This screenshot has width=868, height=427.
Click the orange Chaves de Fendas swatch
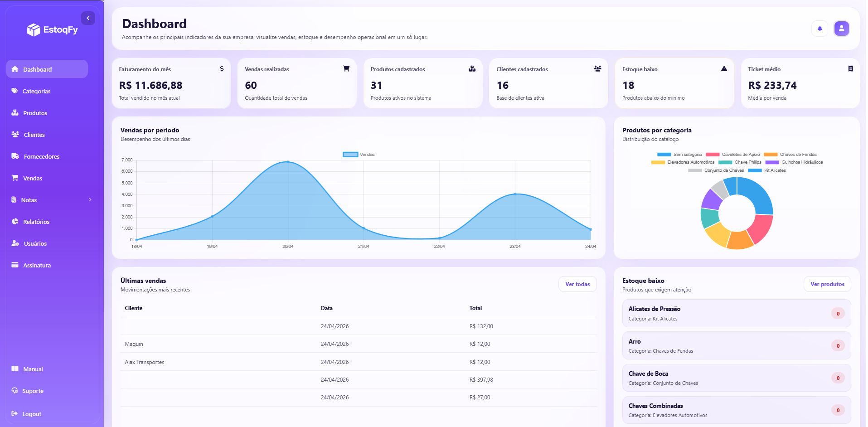click(771, 155)
